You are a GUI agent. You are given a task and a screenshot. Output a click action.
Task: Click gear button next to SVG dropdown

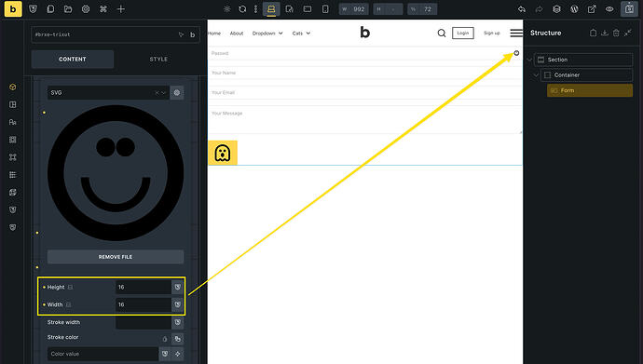click(177, 92)
